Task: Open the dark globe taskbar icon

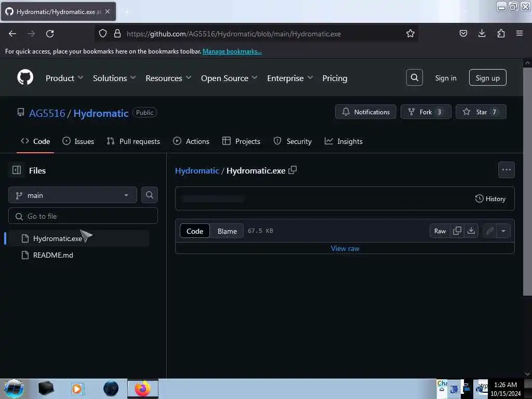Action: pos(111,389)
